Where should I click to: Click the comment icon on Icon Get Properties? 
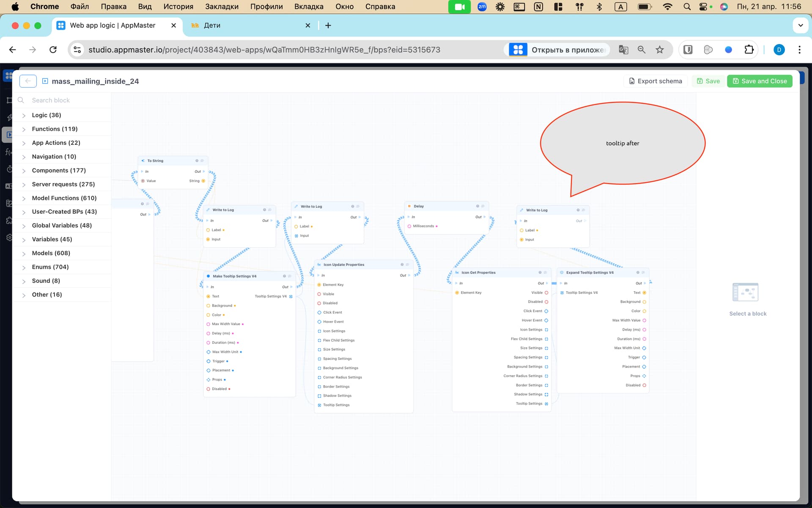[x=545, y=273]
